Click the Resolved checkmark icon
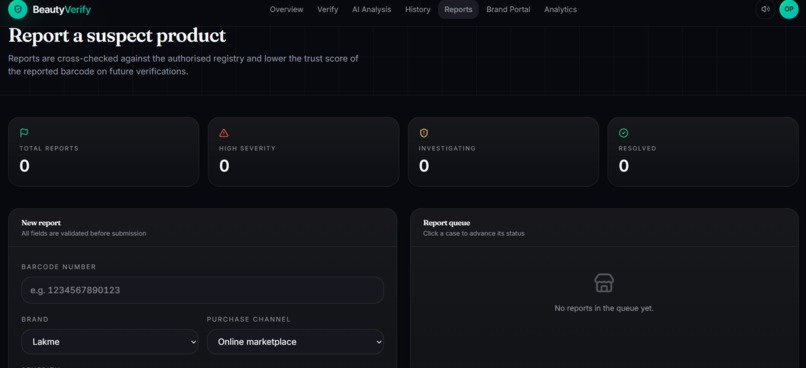Screen dimensions: 806x368 (624, 133)
